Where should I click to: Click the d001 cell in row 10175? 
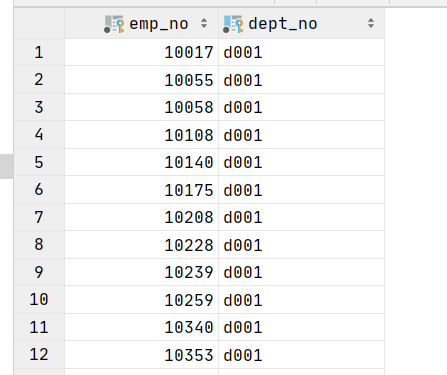[302, 190]
